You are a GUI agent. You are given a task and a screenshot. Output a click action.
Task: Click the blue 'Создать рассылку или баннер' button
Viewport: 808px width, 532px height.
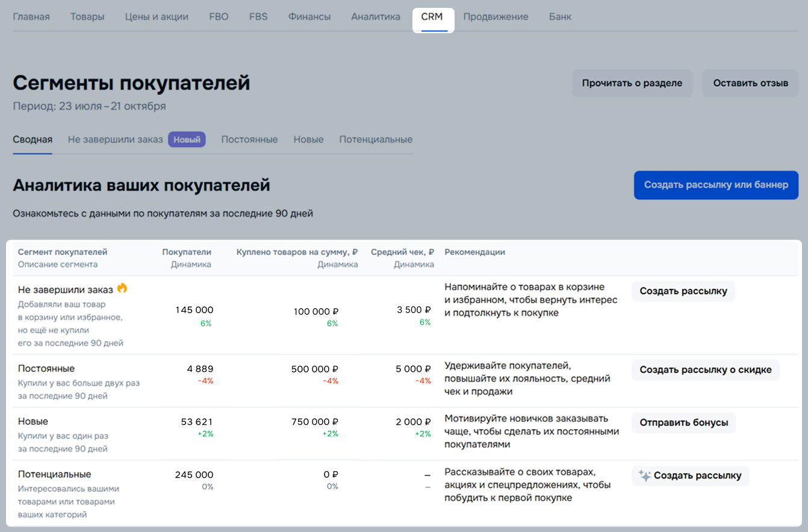click(x=716, y=185)
